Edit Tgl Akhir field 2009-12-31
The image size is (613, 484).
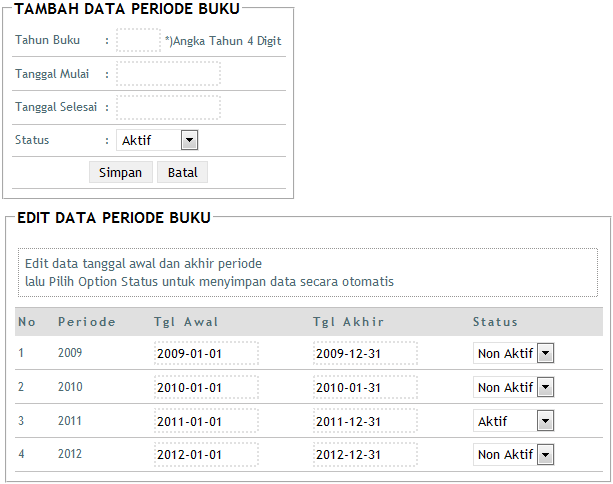[x=365, y=353]
